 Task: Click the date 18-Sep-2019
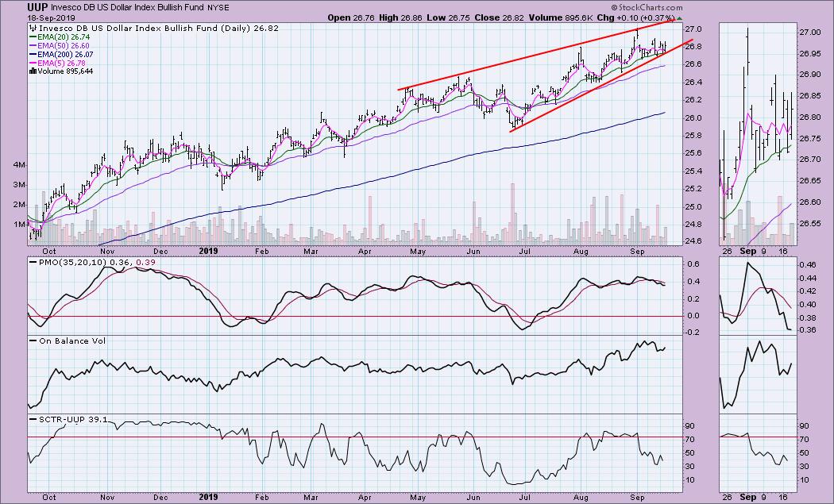52,18
